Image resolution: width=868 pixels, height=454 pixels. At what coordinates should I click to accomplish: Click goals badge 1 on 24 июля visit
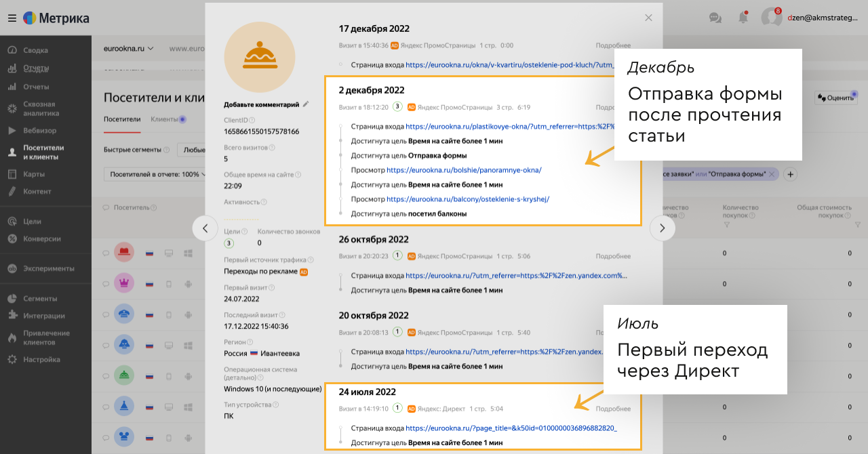click(x=397, y=409)
